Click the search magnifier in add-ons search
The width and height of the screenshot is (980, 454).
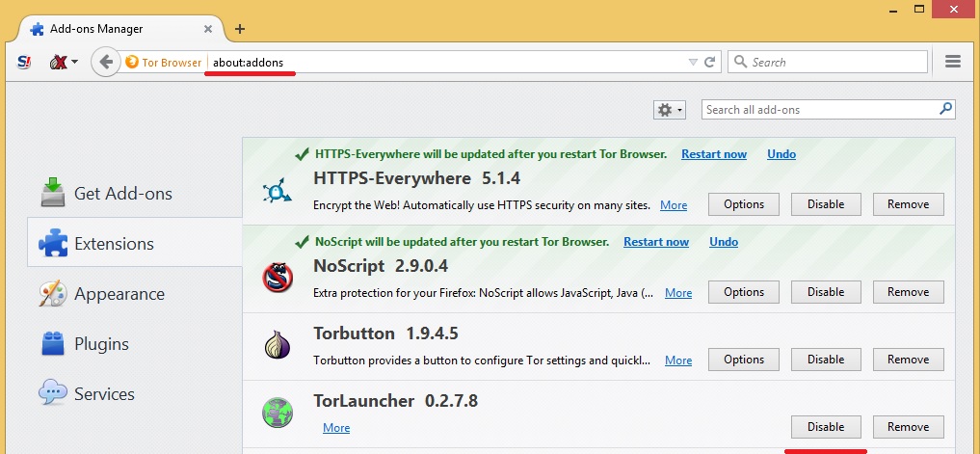(x=945, y=110)
